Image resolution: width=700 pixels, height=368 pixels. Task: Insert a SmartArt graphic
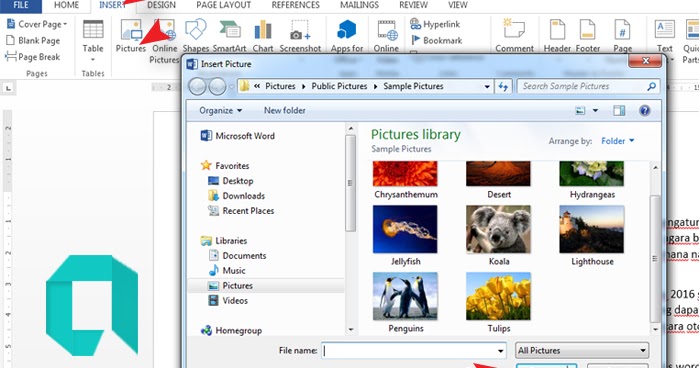coord(229,36)
